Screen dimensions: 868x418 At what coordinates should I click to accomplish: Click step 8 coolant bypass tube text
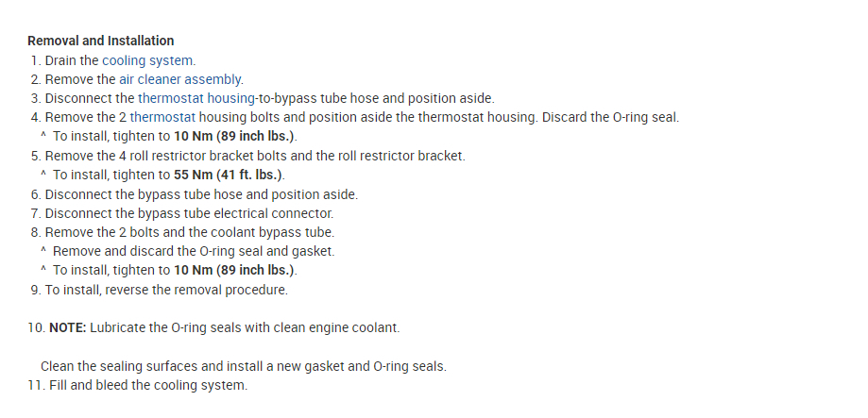(x=189, y=232)
